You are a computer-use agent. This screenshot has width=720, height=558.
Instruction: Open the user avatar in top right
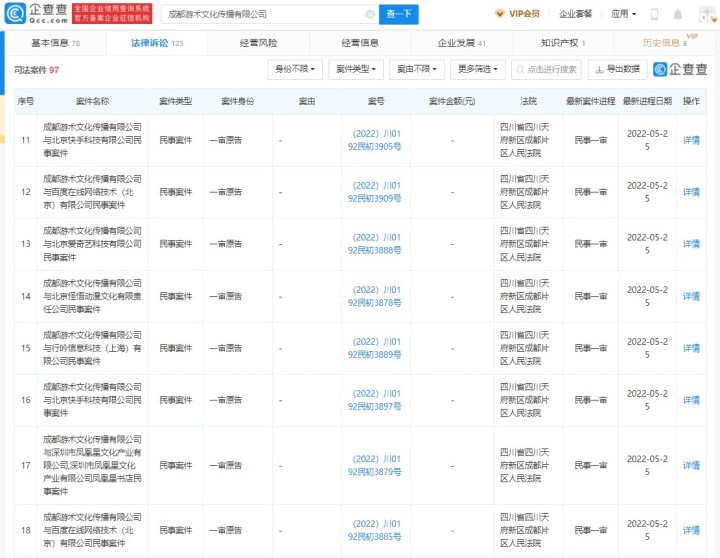(x=707, y=14)
